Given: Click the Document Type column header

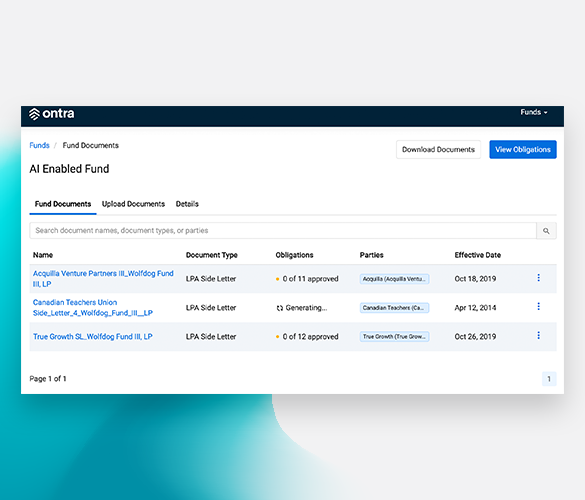Looking at the screenshot, I should click(212, 255).
